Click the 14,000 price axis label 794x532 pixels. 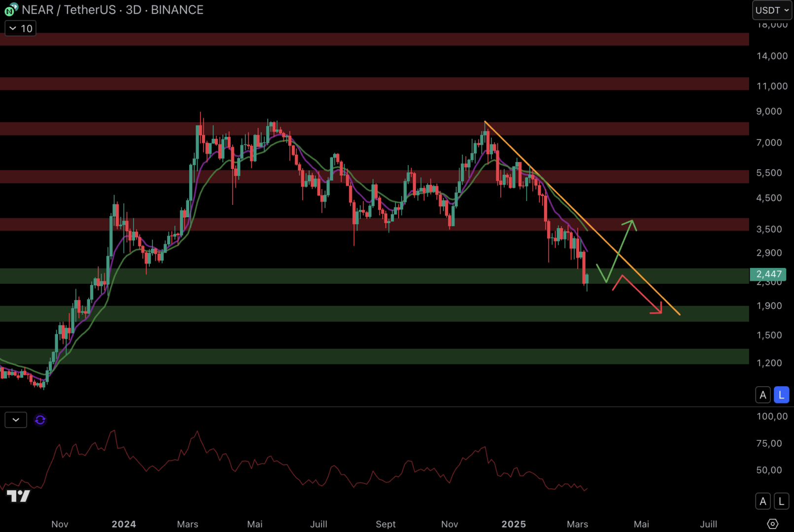tap(772, 56)
